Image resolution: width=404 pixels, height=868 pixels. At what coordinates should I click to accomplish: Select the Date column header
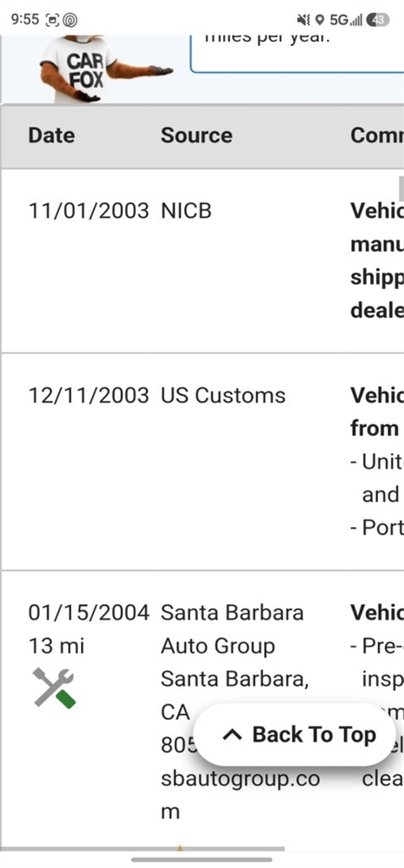click(51, 135)
